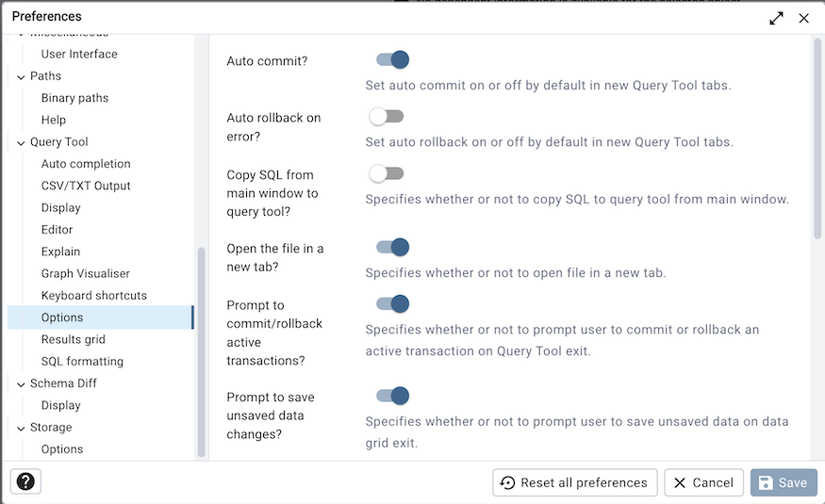This screenshot has width=825, height=504.
Task: Click the Save button
Action: (784, 482)
